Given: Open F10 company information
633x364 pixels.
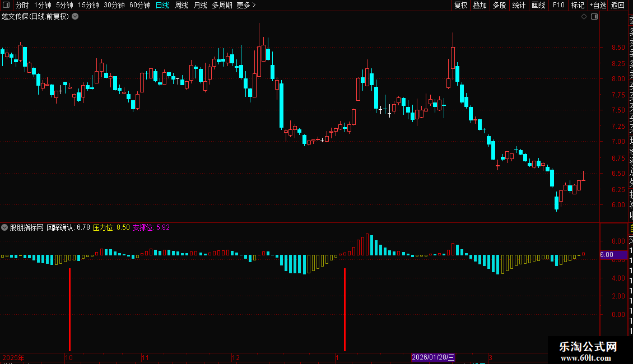Looking at the screenshot, I should (x=558, y=5).
